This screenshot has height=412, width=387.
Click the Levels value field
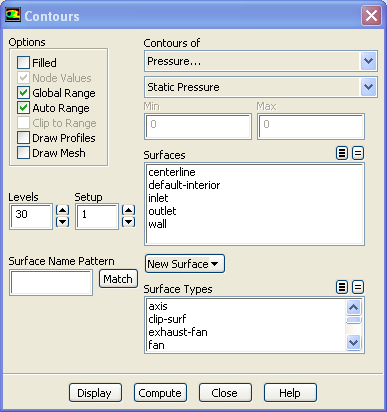pos(31,217)
